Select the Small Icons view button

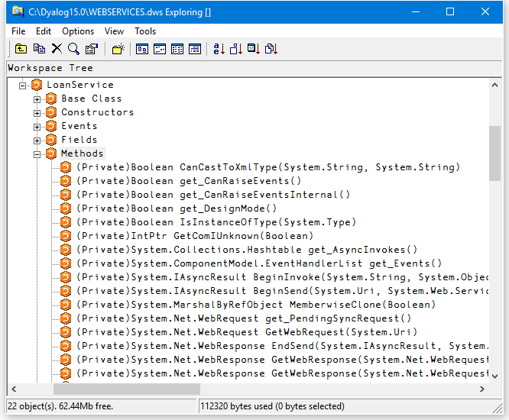click(160, 49)
